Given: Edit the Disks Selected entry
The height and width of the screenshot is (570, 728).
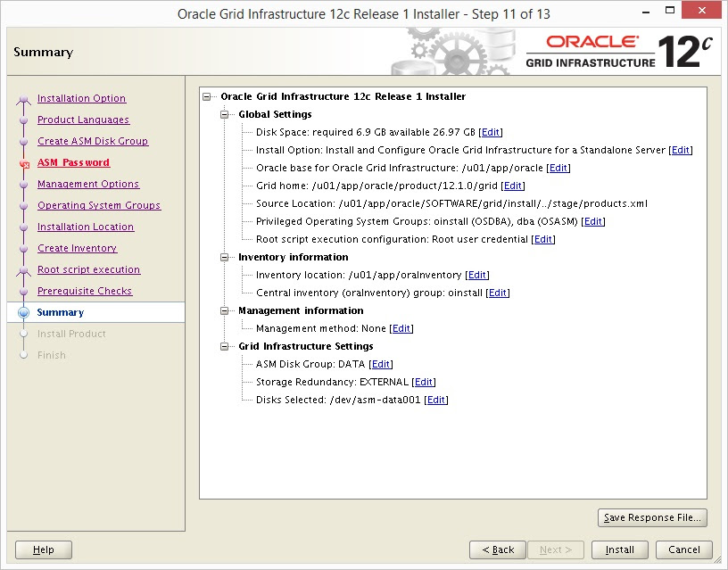Looking at the screenshot, I should pyautogui.click(x=436, y=401).
